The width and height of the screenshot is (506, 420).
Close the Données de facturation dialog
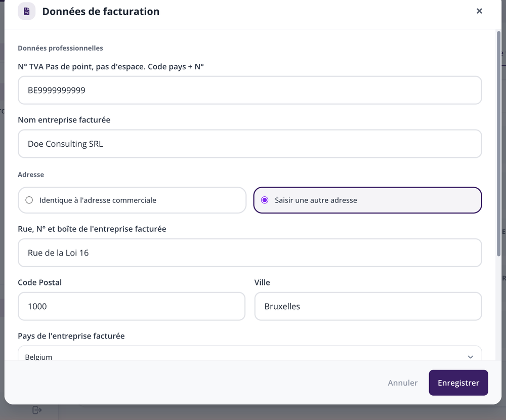tap(479, 11)
